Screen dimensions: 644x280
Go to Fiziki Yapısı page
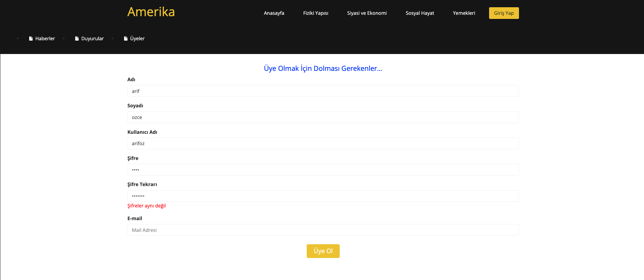[316, 13]
